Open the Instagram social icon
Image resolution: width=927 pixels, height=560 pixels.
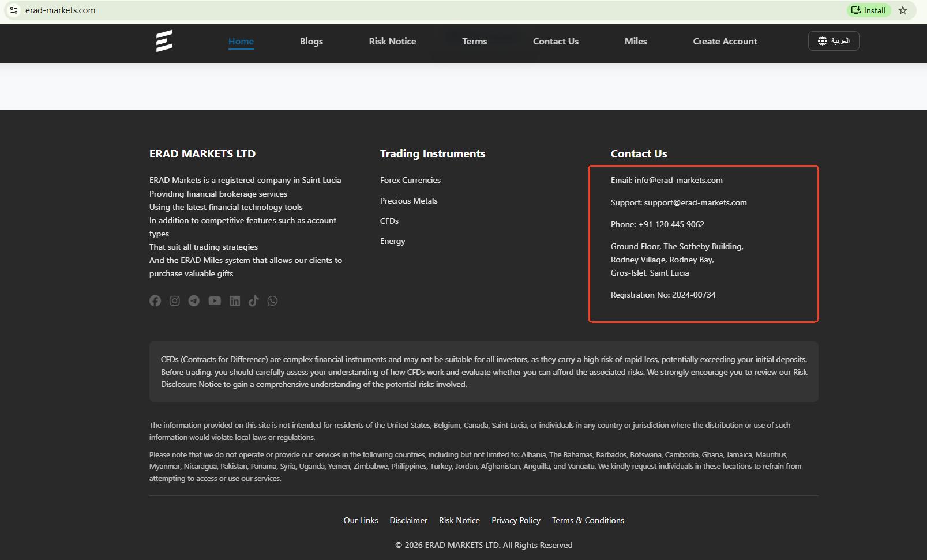tap(174, 300)
